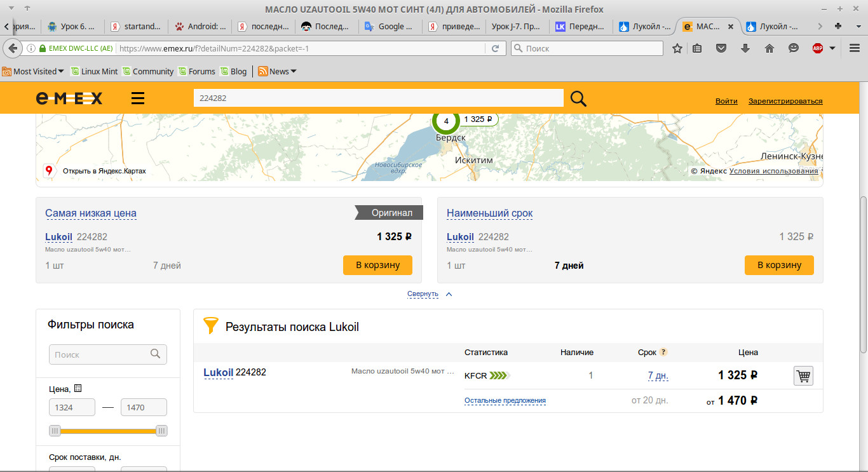
Task: Open the bookmarks list icon beside the star
Action: tap(697, 48)
